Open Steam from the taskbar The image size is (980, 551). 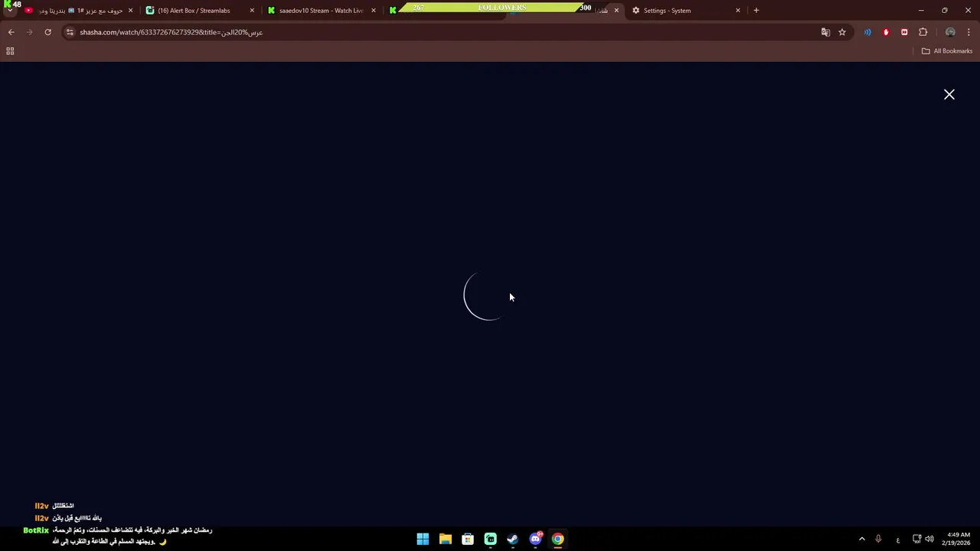click(x=513, y=539)
